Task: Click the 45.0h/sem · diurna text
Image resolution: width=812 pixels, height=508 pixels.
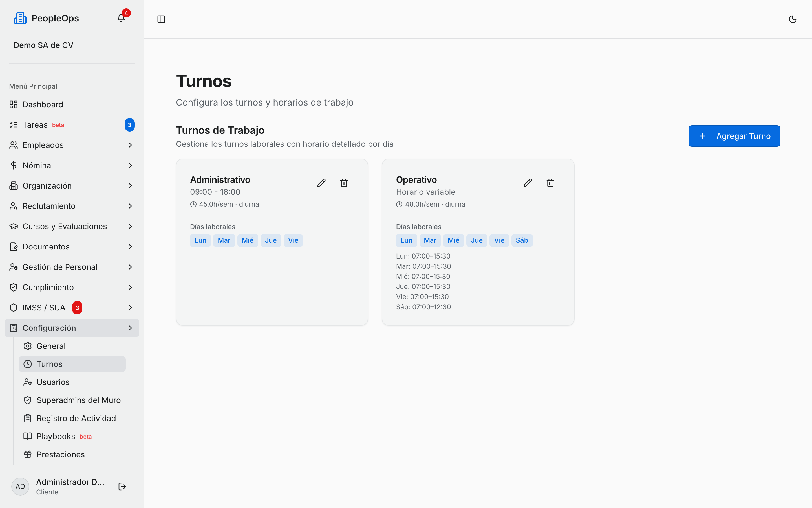Action: click(x=229, y=204)
